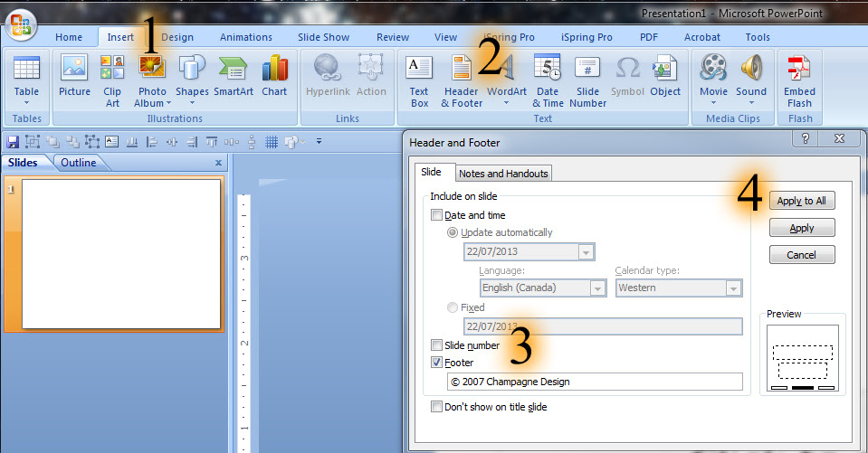Enable the Date and time checkbox
The width and height of the screenshot is (868, 453).
[437, 215]
